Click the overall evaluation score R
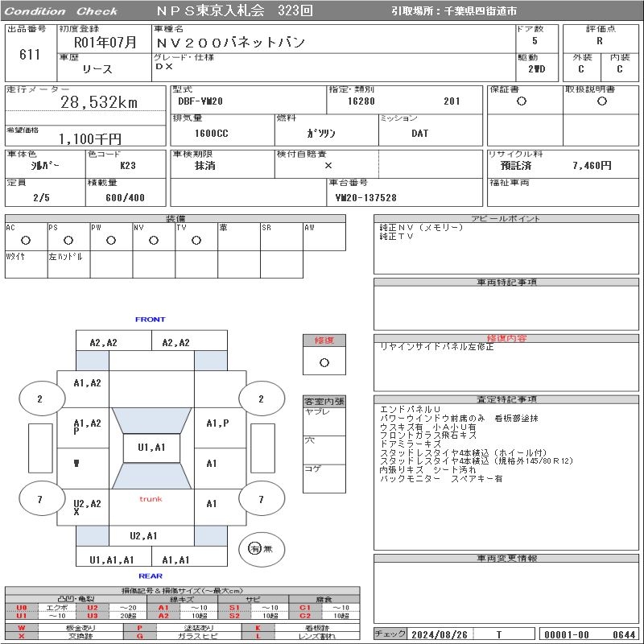The height and width of the screenshot is (644, 644). tap(600, 41)
